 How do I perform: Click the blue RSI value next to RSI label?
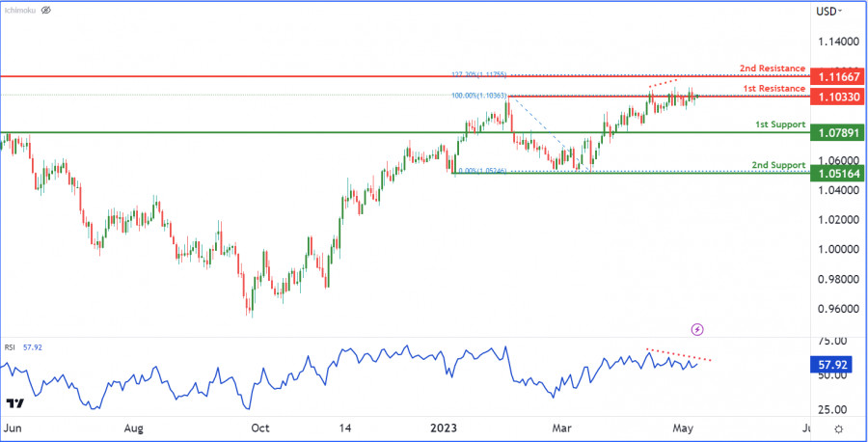33,347
